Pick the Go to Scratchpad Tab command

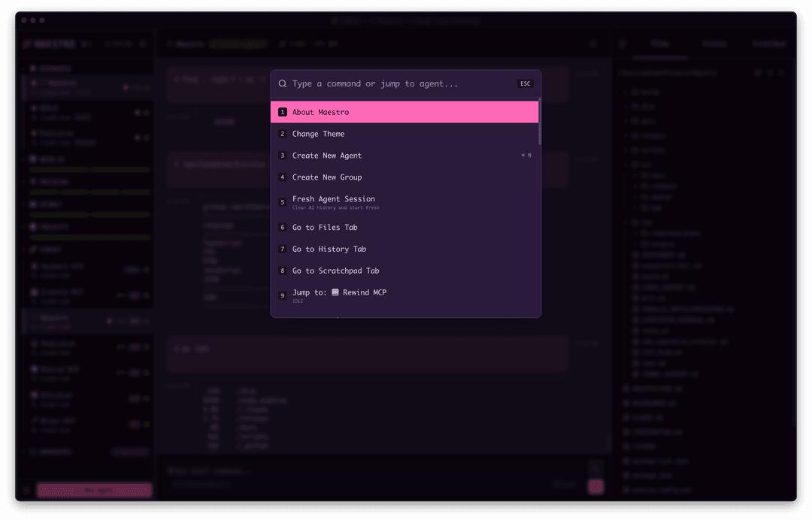pyautogui.click(x=404, y=271)
